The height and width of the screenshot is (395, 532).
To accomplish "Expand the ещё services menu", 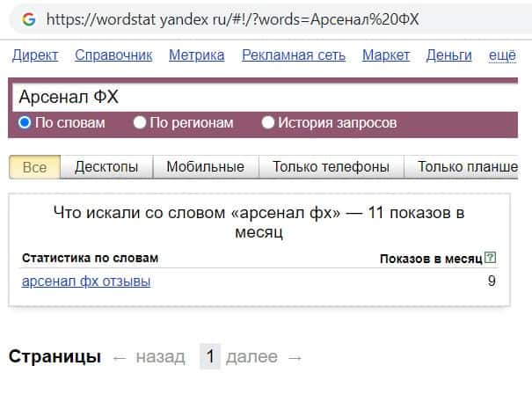I will coord(502,55).
